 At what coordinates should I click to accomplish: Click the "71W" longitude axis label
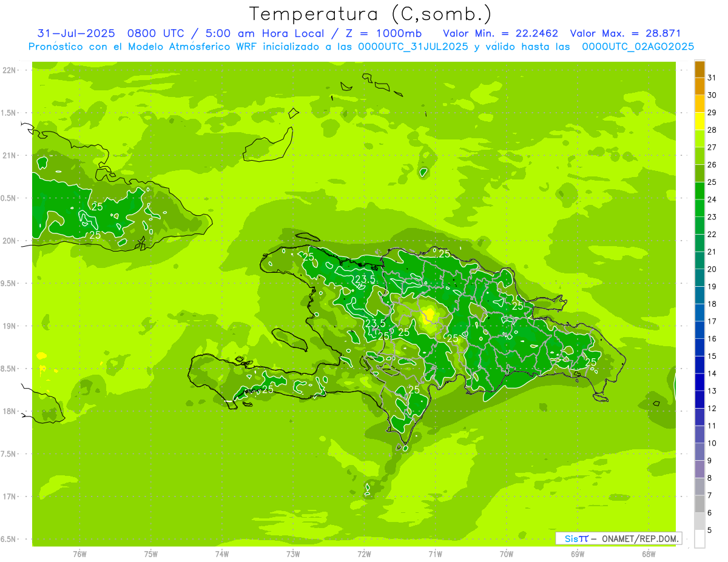[x=435, y=554]
